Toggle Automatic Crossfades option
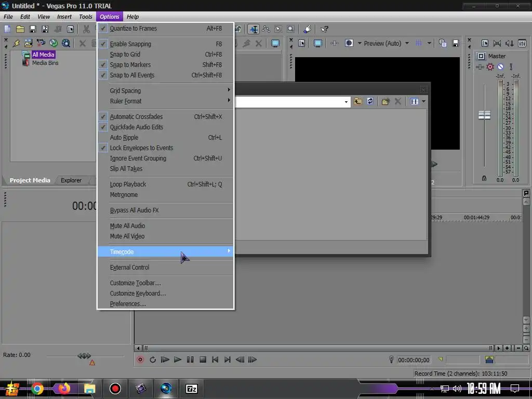Screen dimensions: 532x399 pos(166,117)
